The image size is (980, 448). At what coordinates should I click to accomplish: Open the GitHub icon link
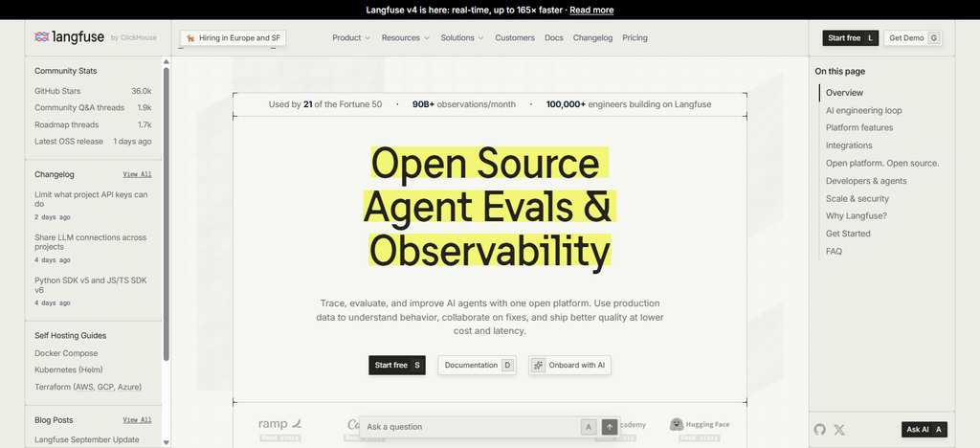[820, 429]
